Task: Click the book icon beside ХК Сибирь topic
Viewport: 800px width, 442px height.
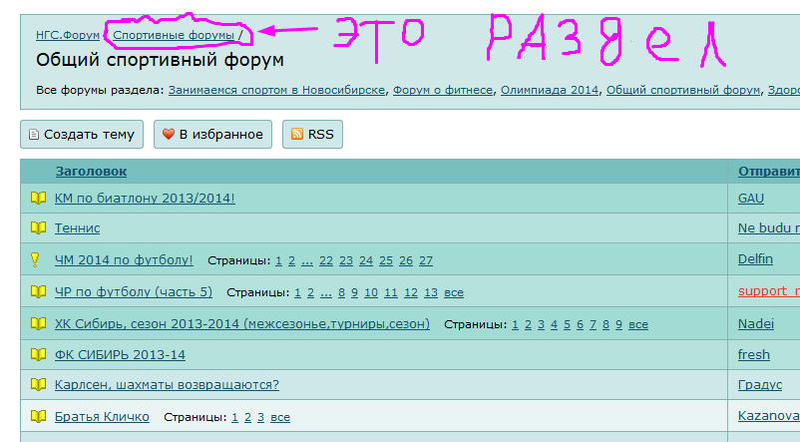Action: (38, 323)
